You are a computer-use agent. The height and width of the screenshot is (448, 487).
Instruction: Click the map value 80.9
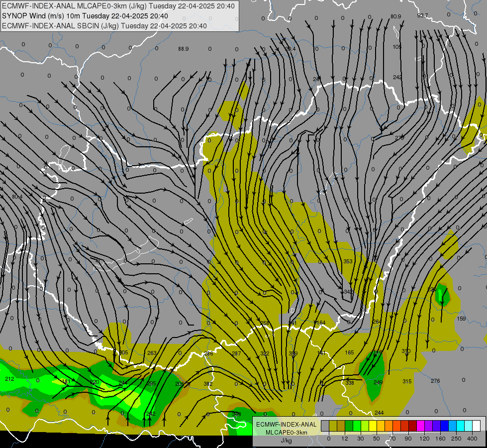tap(395, 16)
